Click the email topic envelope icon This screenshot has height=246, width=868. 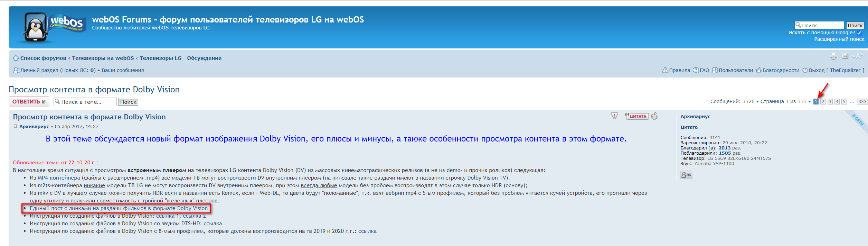845,56
